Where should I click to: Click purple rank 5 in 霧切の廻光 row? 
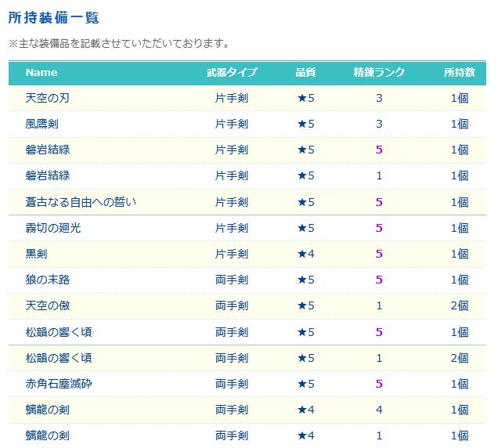click(379, 228)
